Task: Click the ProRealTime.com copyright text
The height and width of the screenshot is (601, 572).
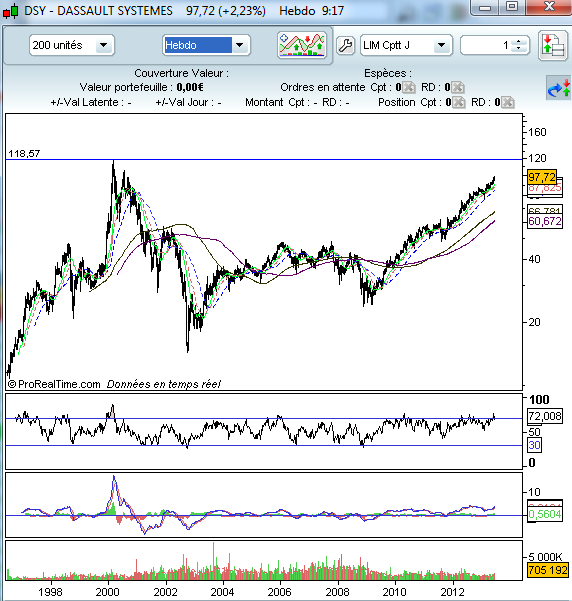Action: (x=54, y=384)
